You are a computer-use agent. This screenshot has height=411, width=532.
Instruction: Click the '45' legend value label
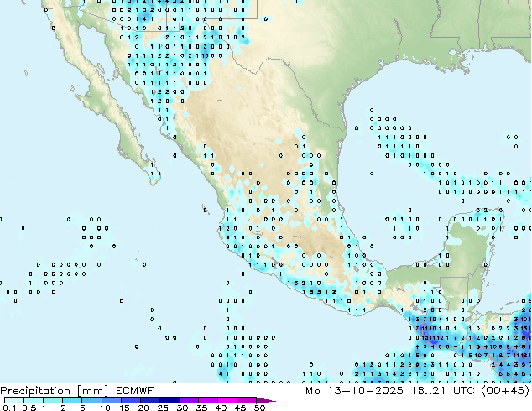point(240,408)
